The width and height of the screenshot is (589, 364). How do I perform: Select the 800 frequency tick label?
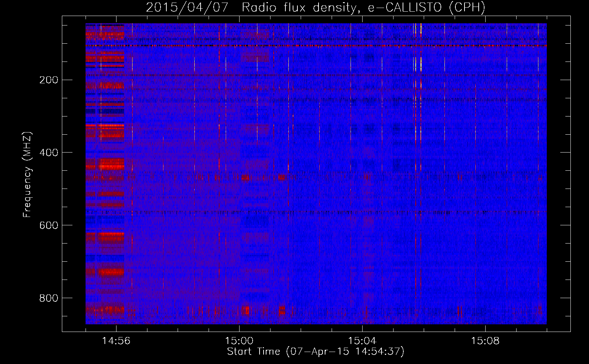49,298
